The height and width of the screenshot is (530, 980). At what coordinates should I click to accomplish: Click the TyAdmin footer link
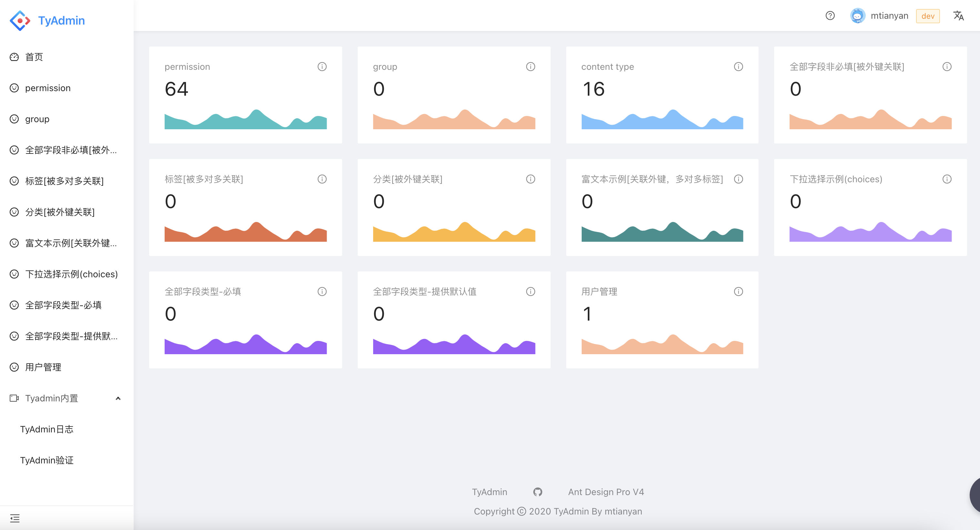(489, 492)
